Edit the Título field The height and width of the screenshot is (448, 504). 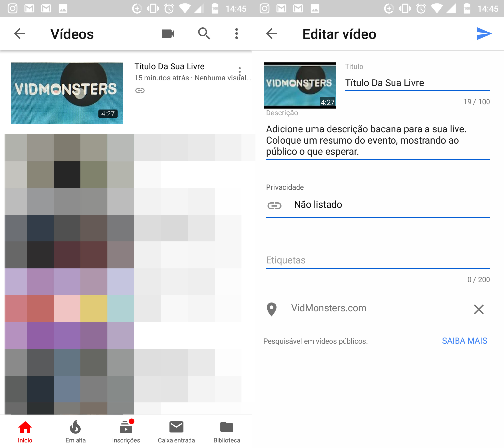tap(417, 83)
